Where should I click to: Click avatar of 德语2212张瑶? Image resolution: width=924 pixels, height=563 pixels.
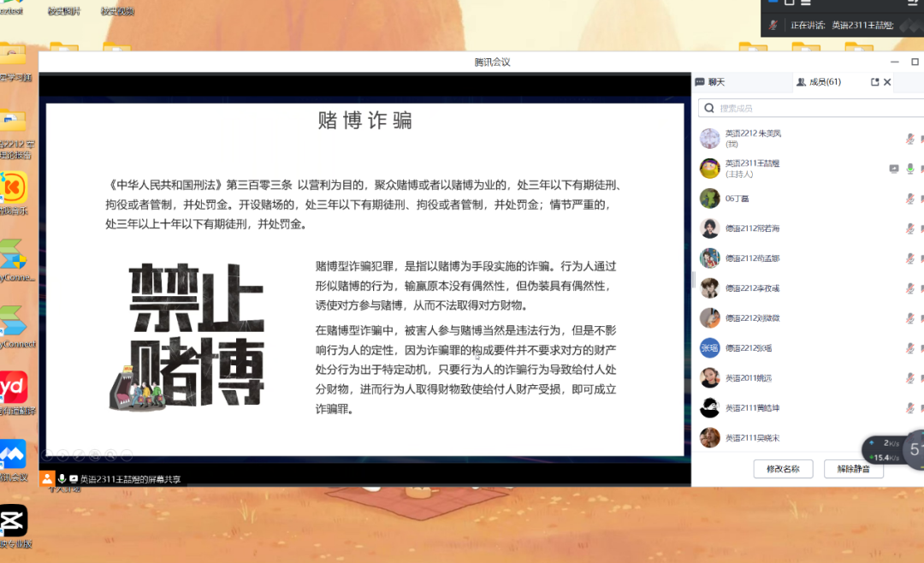(x=709, y=348)
